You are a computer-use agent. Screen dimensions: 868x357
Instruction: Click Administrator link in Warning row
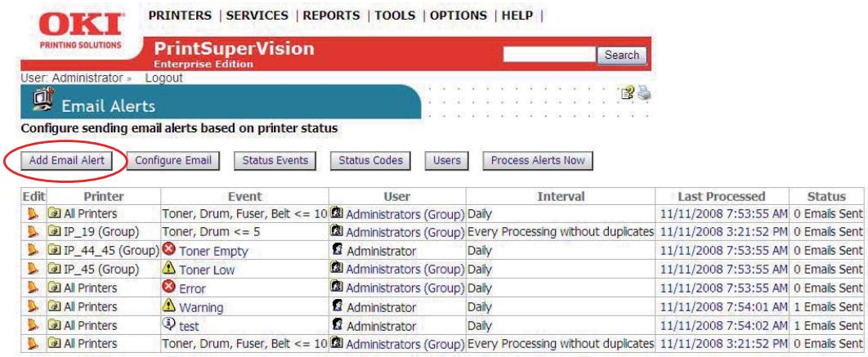coord(382,308)
